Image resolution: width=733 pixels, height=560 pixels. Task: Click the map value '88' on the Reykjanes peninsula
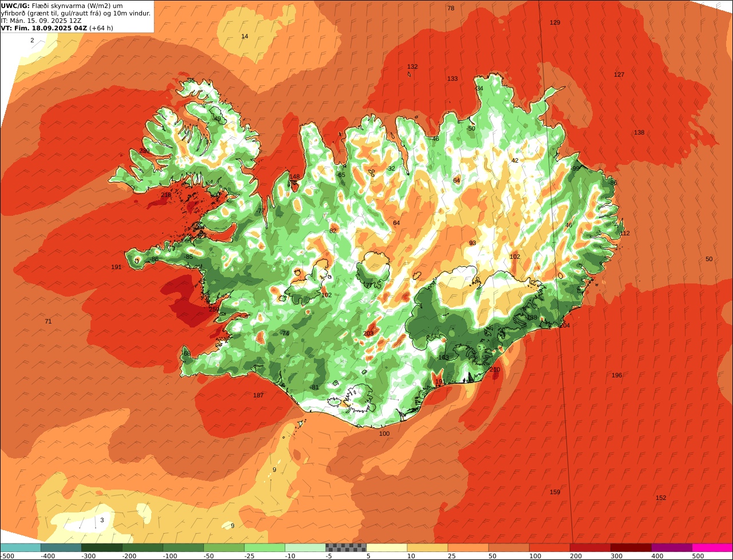click(187, 353)
